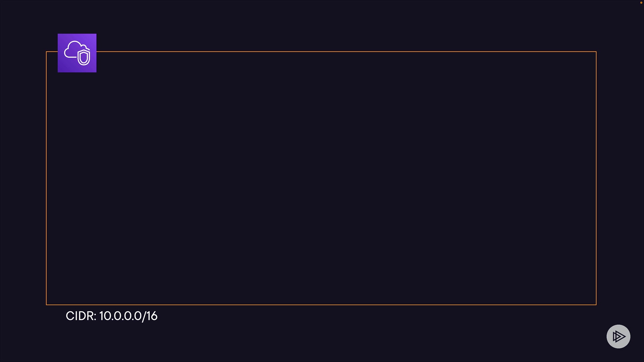Click the bottom orange border of the VPC box
This screenshot has width=644, height=362.
(x=321, y=305)
